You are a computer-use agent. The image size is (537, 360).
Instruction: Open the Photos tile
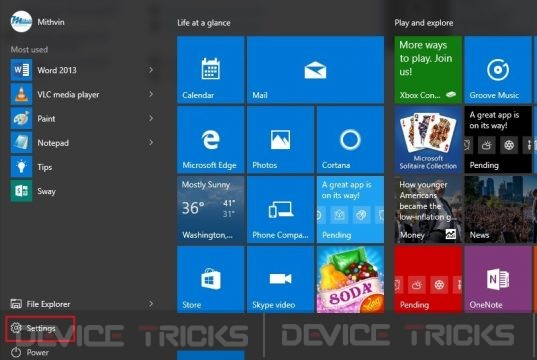pyautogui.click(x=280, y=140)
